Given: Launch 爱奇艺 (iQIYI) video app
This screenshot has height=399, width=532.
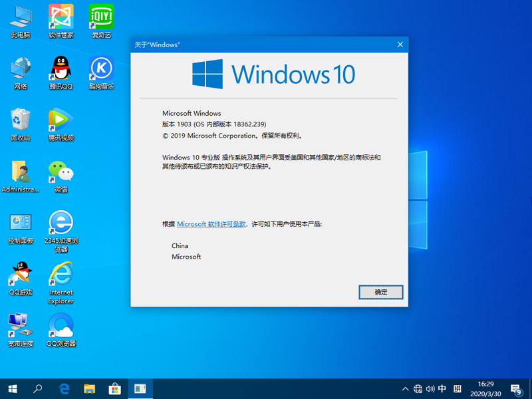Looking at the screenshot, I should tap(100, 17).
